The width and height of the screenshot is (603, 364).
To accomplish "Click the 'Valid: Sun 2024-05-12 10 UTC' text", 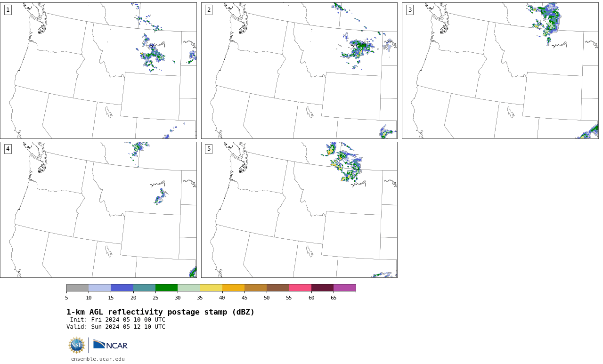I will tap(116, 327).
